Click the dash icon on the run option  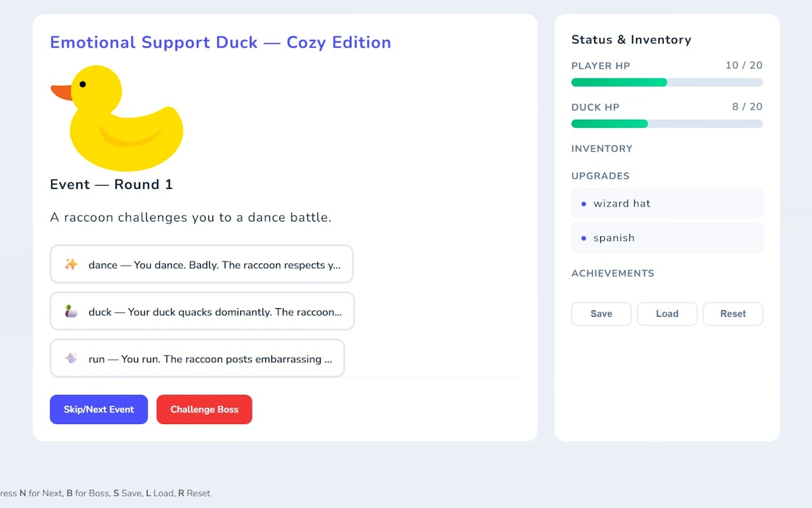[70, 359]
